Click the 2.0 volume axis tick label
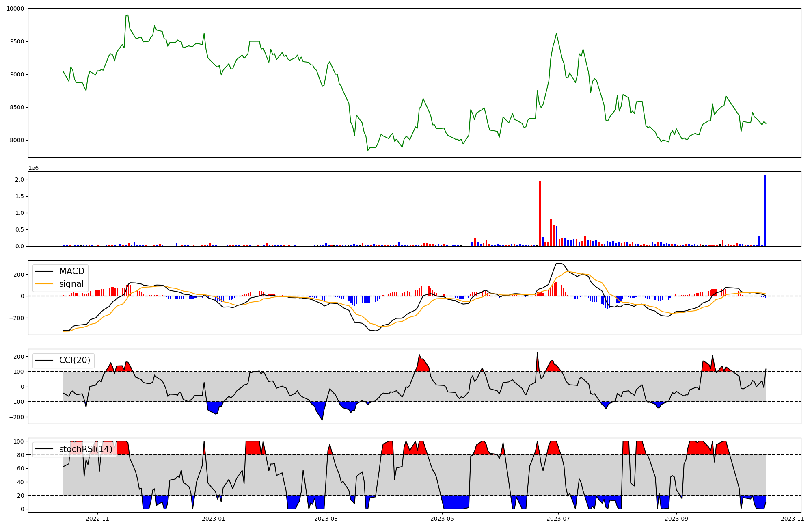The width and height of the screenshot is (812, 528). click(x=19, y=180)
